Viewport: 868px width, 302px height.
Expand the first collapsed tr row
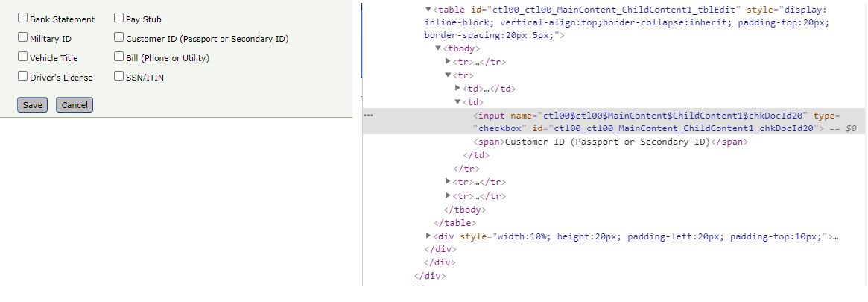[x=448, y=61]
